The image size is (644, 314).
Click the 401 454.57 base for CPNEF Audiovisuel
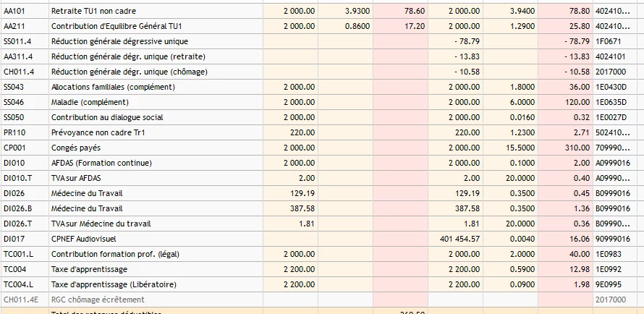(x=457, y=238)
